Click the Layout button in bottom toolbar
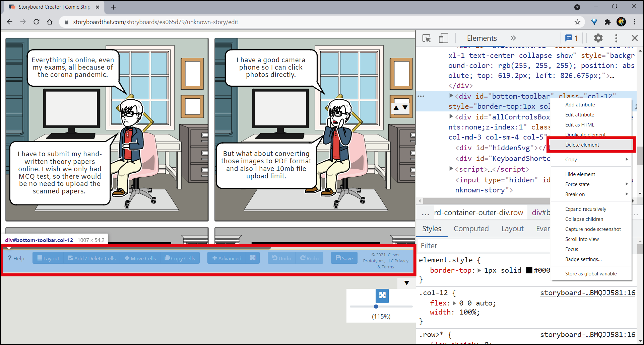The height and width of the screenshot is (345, 644). pos(48,258)
